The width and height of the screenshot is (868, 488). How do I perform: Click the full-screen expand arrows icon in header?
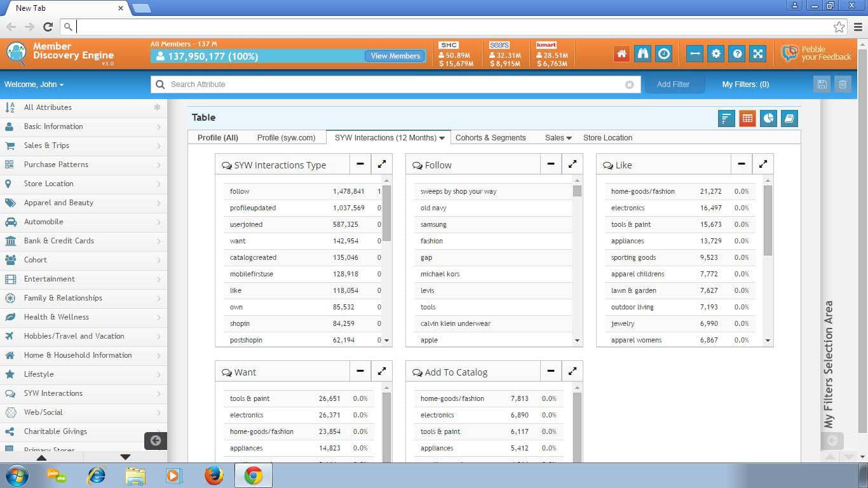(x=758, y=54)
